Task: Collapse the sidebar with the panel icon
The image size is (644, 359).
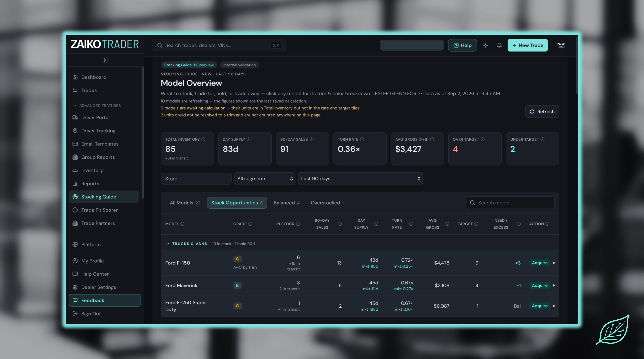Action: pyautogui.click(x=105, y=60)
